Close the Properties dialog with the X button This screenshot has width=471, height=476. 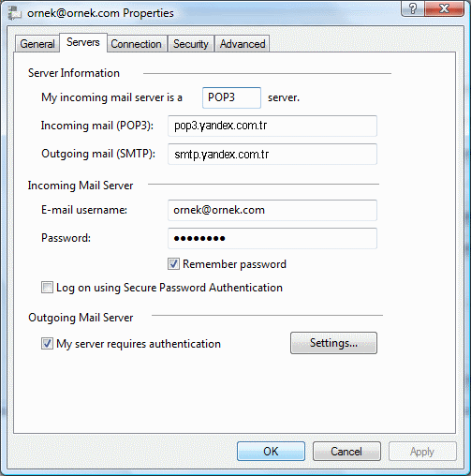[x=444, y=8]
